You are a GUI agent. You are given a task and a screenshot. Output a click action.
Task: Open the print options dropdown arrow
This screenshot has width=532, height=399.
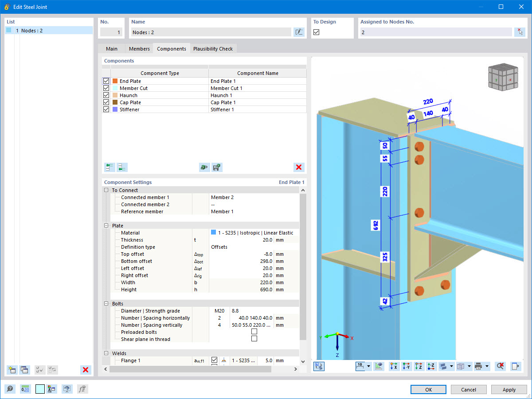486,366
